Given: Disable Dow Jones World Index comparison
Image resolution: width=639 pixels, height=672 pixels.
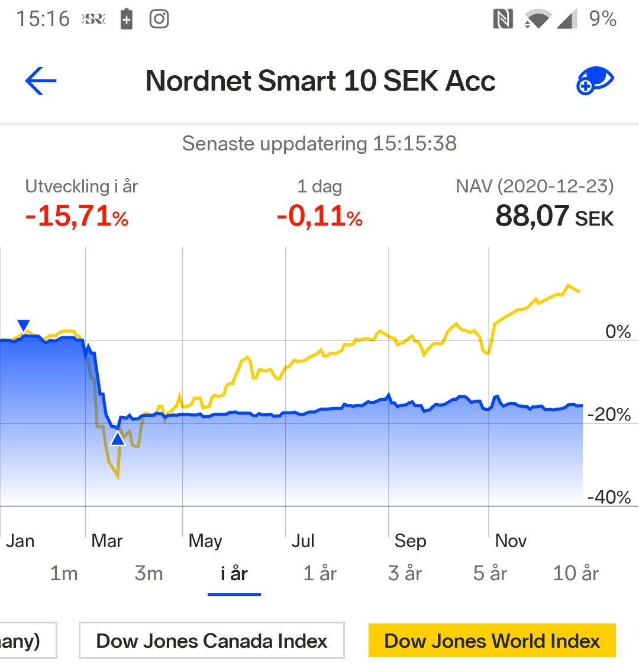Looking at the screenshot, I should coord(492,641).
